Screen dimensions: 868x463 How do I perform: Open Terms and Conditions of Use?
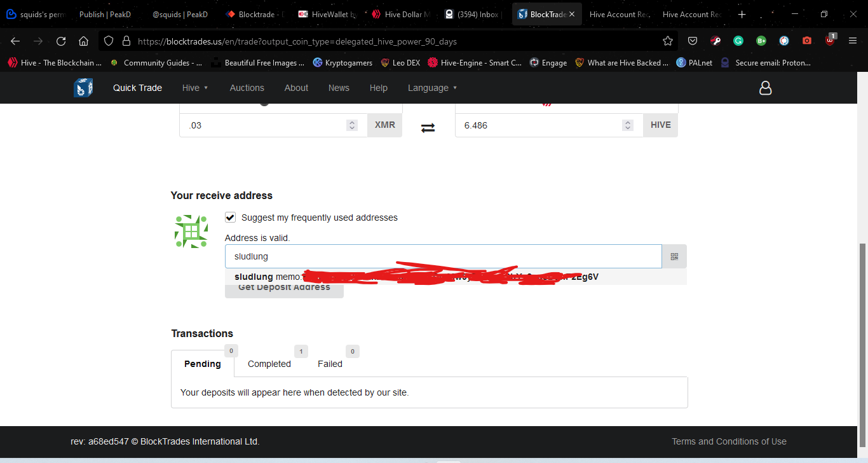tap(729, 441)
